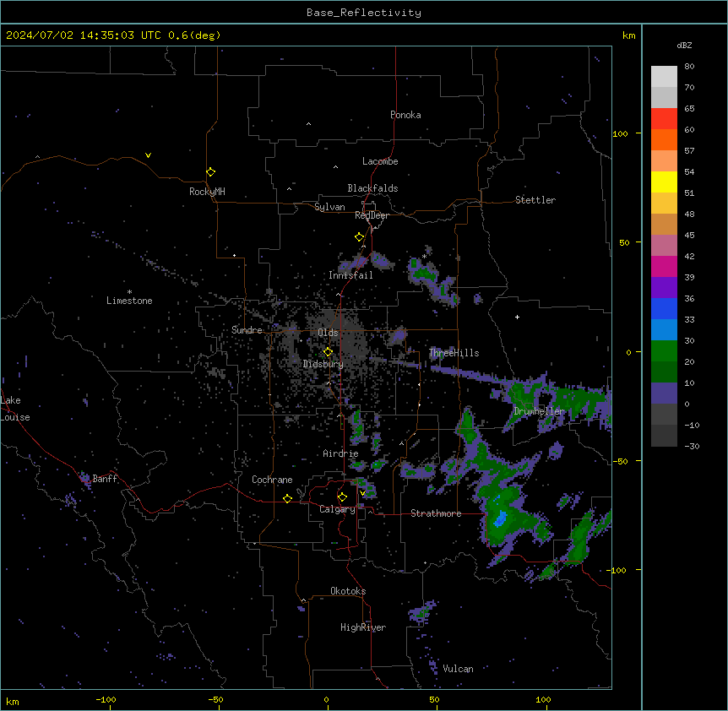728x711 pixels.
Task: Pick the dark green 10-20 dBZ legend swatch
Action: [664, 372]
